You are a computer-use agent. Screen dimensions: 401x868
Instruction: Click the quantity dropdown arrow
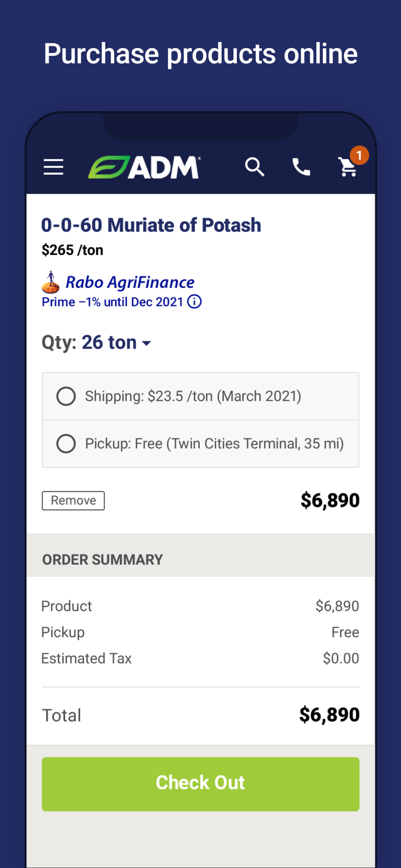point(147,343)
